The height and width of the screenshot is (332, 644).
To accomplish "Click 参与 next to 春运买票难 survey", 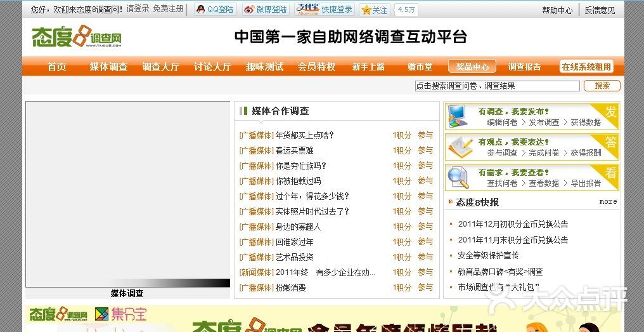I will (425, 150).
